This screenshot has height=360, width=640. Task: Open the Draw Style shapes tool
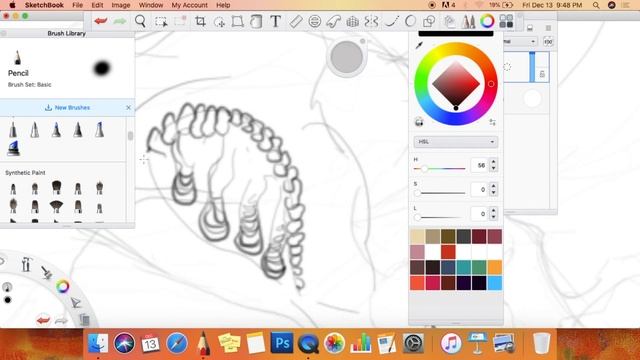pyautogui.click(x=429, y=21)
